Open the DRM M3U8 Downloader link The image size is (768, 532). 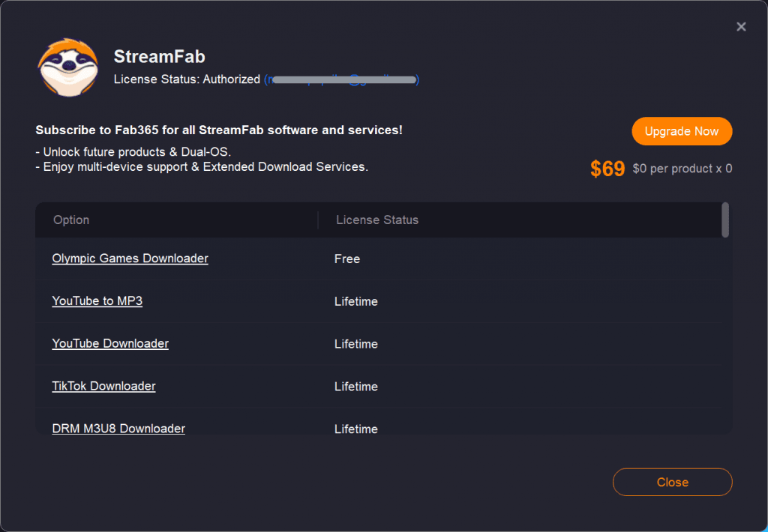[x=118, y=429]
